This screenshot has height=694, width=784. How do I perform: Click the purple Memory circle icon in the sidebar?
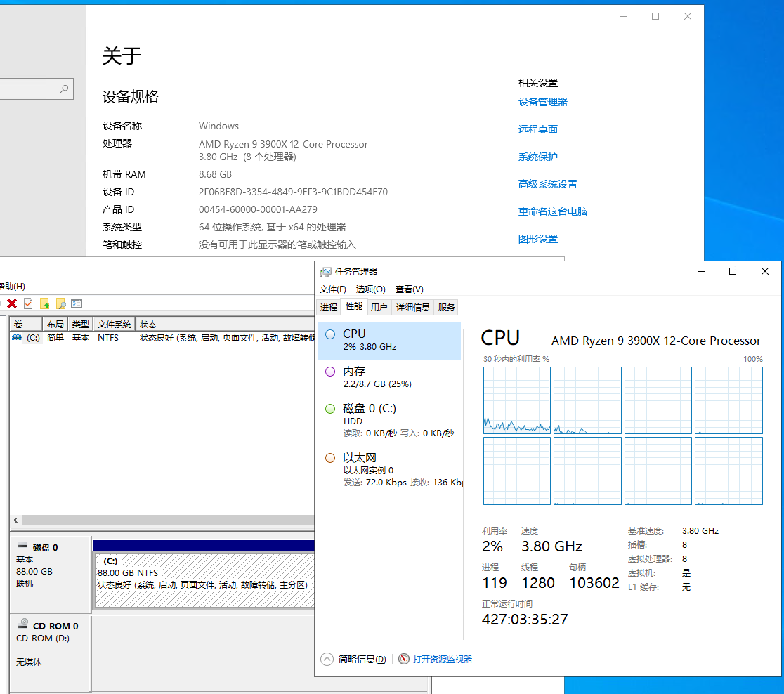tap(330, 372)
